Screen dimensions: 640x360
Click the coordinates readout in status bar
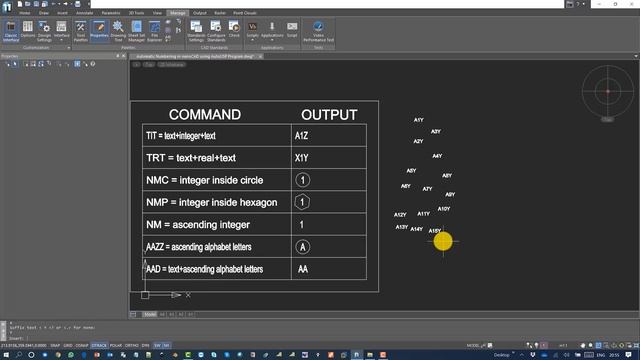24,346
